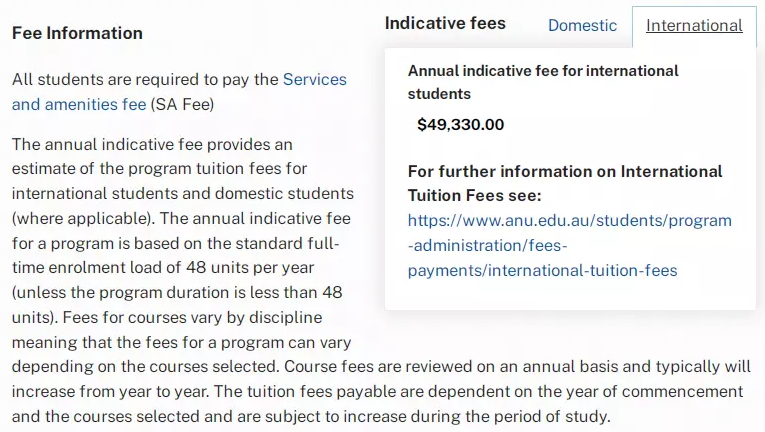Click the 'international students and domestic students' line
This screenshot has width=765, height=432.
tap(183, 193)
